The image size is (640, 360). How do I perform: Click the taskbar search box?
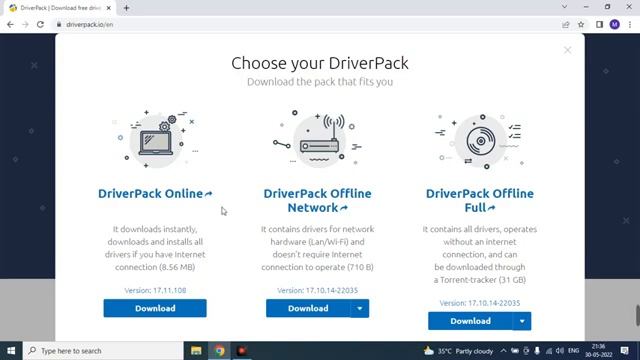click(103, 351)
